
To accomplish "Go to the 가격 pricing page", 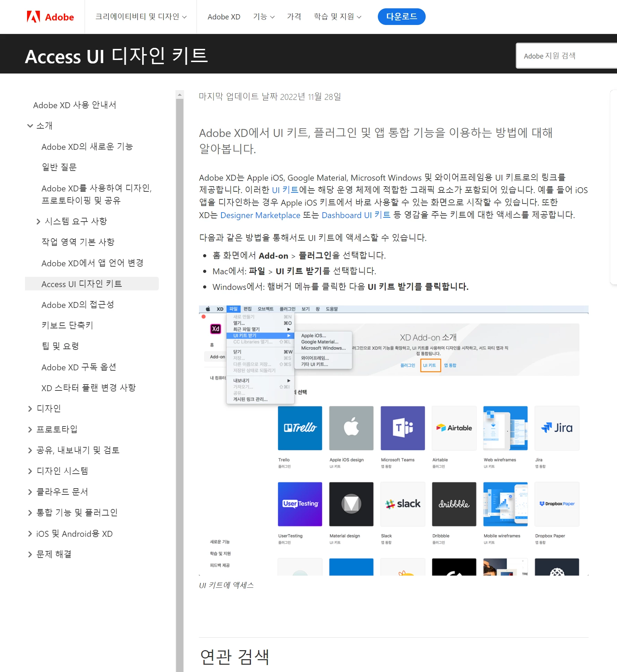I will (294, 17).
